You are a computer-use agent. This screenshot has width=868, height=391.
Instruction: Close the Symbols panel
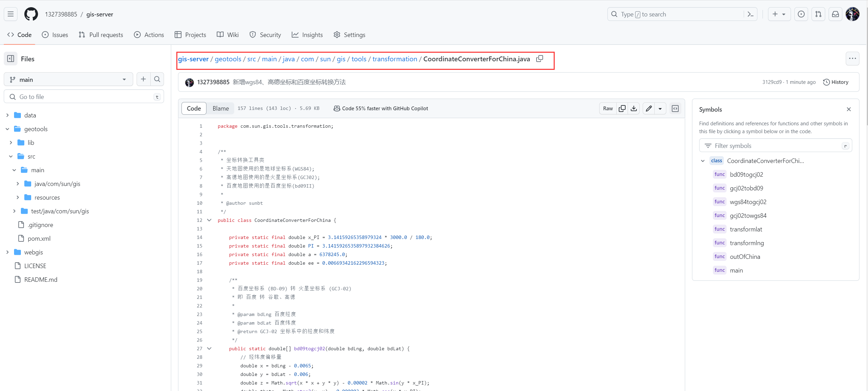[849, 109]
